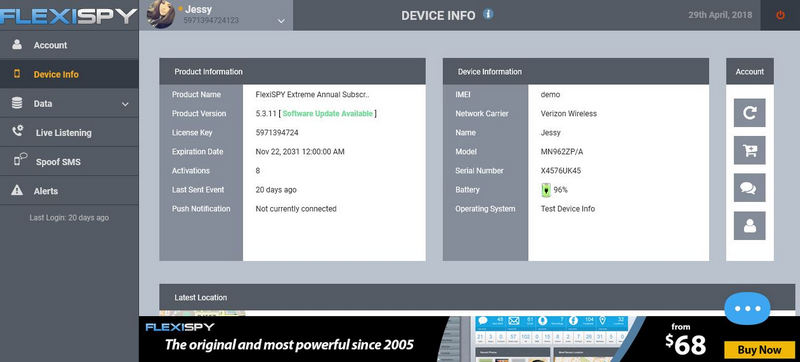The width and height of the screenshot is (800, 362).
Task: Click the Product Information panel header
Action: coord(292,71)
